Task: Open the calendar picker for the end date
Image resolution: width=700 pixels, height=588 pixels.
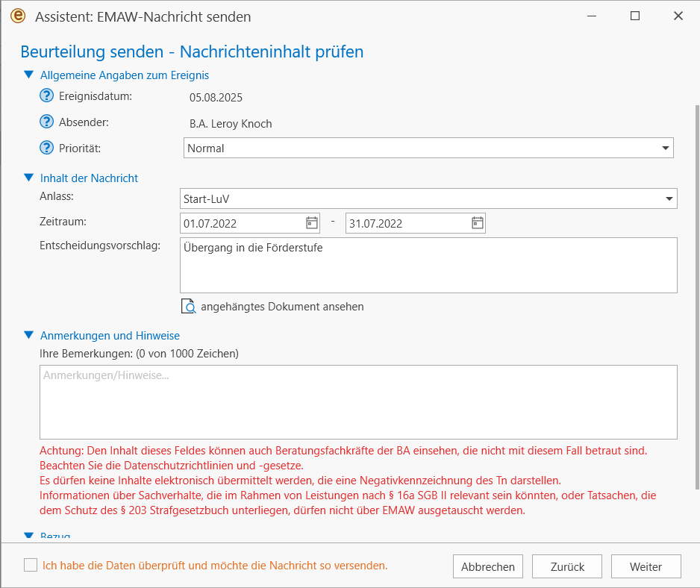Action: 477,223
